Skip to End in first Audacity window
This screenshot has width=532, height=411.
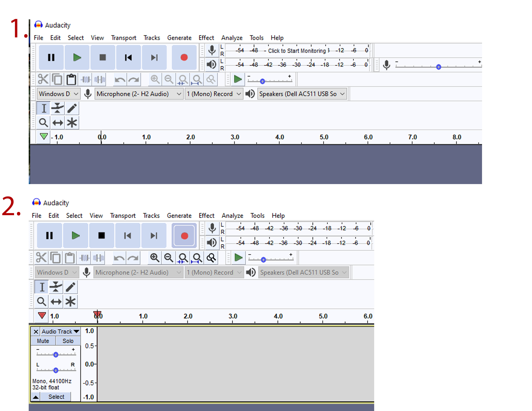[154, 58]
